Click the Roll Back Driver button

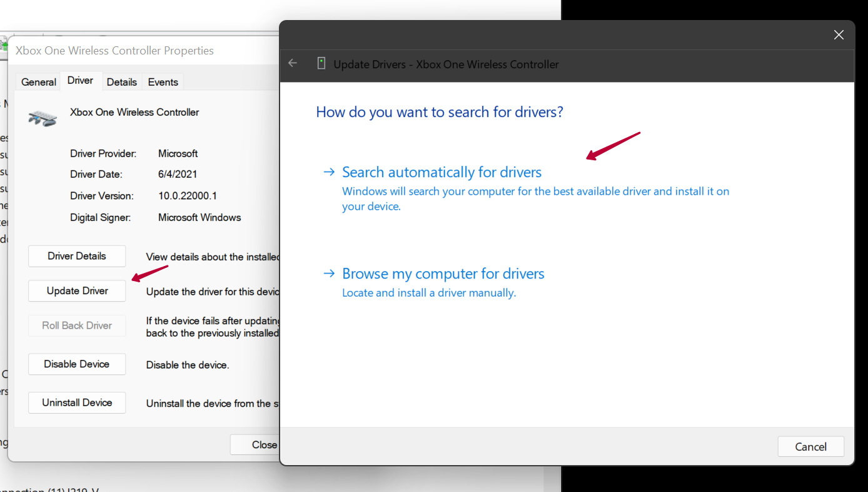click(77, 325)
